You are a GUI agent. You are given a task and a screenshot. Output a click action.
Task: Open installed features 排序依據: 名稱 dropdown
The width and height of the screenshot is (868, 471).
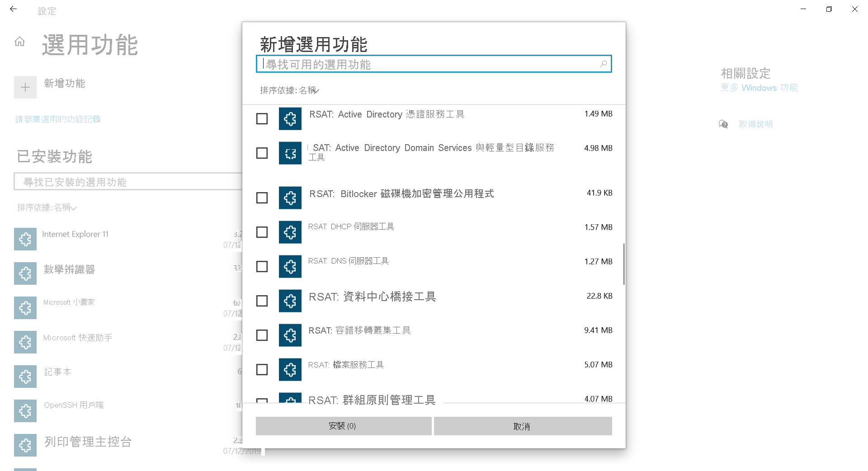coord(47,207)
